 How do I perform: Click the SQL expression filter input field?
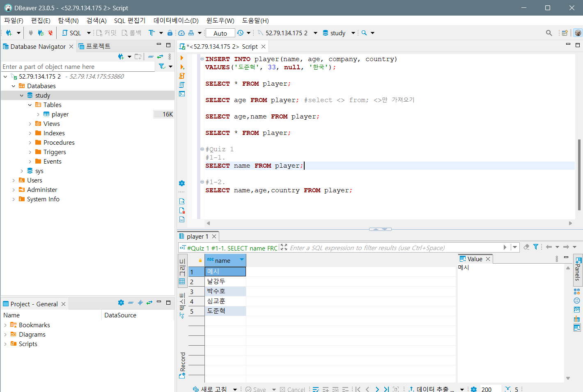pyautogui.click(x=390, y=247)
